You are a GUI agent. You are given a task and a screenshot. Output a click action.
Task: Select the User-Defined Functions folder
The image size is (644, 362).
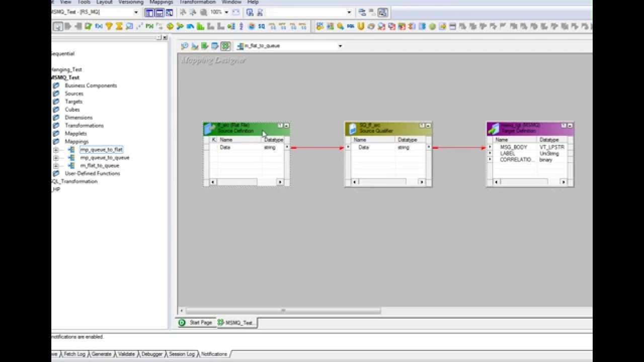click(93, 173)
